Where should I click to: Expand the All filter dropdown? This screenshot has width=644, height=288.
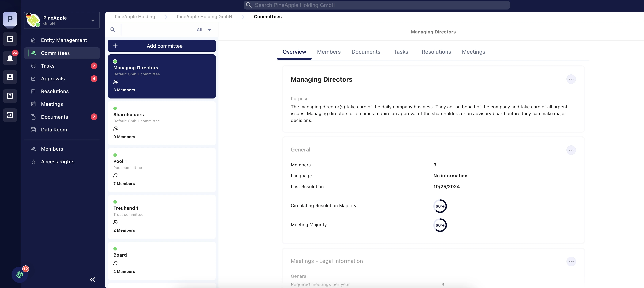[x=204, y=30]
